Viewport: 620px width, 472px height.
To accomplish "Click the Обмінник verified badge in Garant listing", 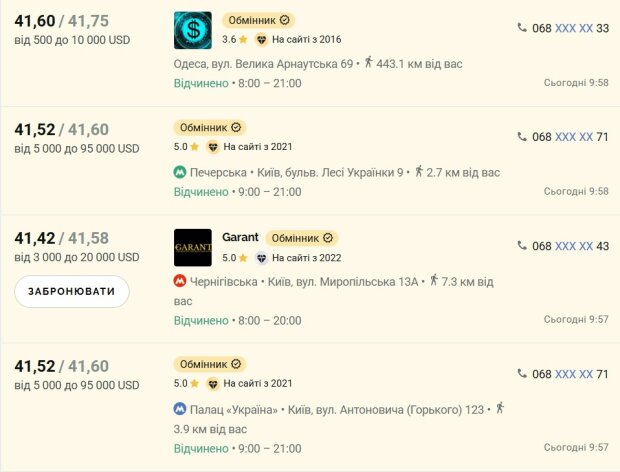I will 302,238.
